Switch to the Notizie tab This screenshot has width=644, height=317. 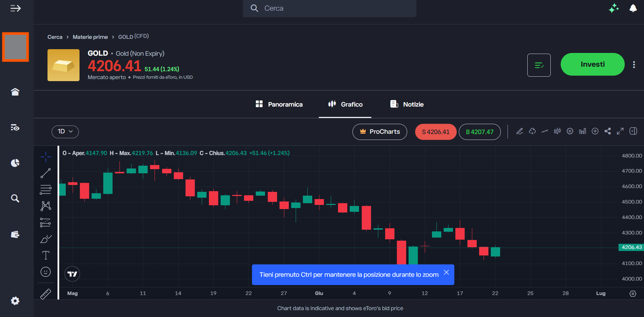coord(407,104)
